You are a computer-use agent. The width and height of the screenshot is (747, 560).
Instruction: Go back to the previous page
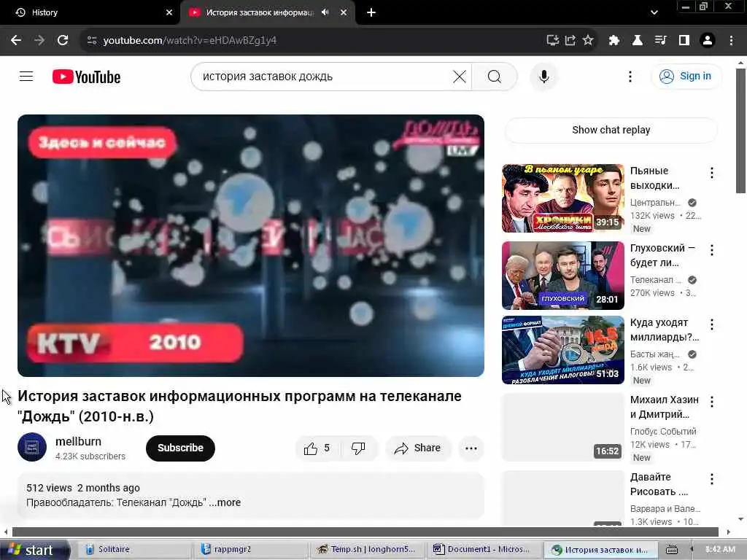16,41
